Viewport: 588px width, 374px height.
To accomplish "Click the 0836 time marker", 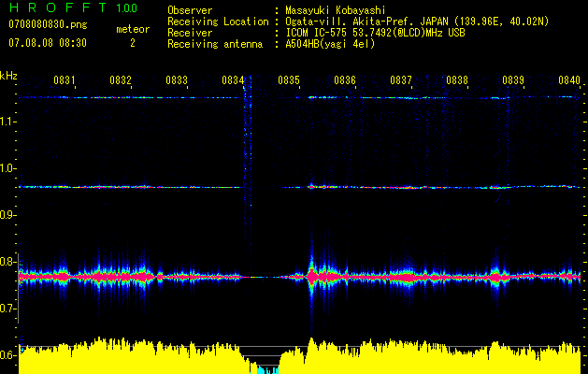I will tap(345, 80).
